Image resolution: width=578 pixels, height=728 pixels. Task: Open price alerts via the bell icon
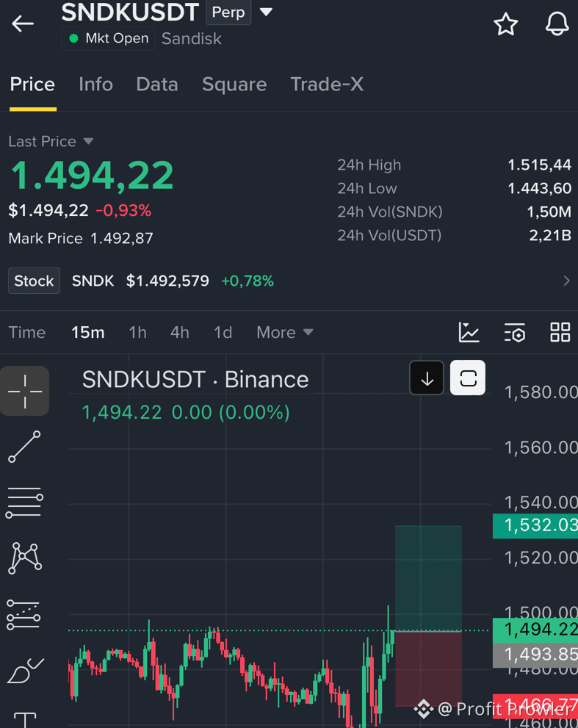pos(557,24)
